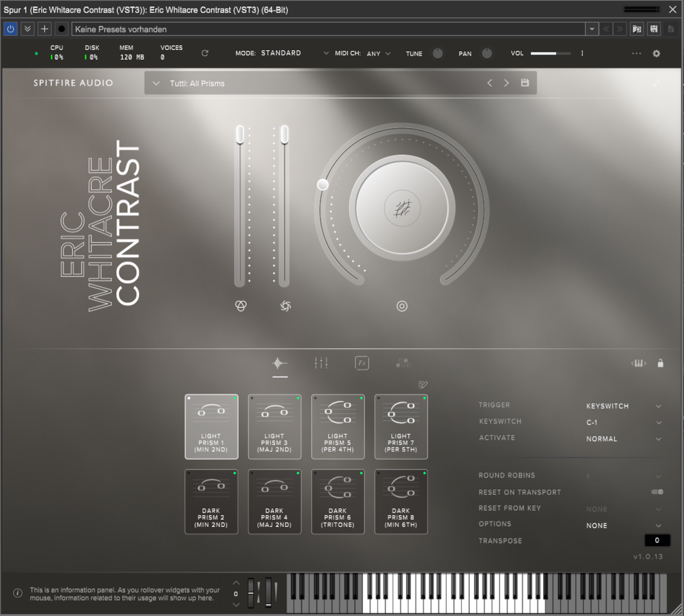
Task: Expand the Tutti: All Prisms preset chevron
Action: click(156, 83)
